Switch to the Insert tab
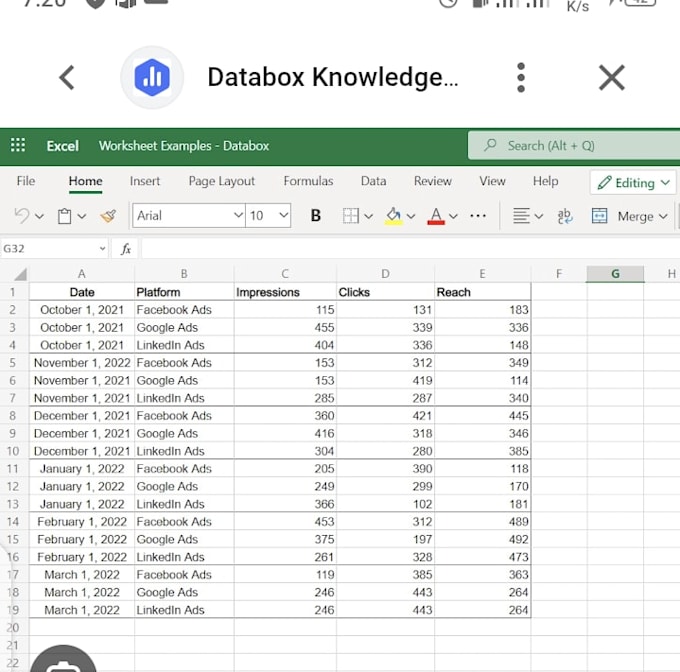The width and height of the screenshot is (680, 672). point(144,181)
